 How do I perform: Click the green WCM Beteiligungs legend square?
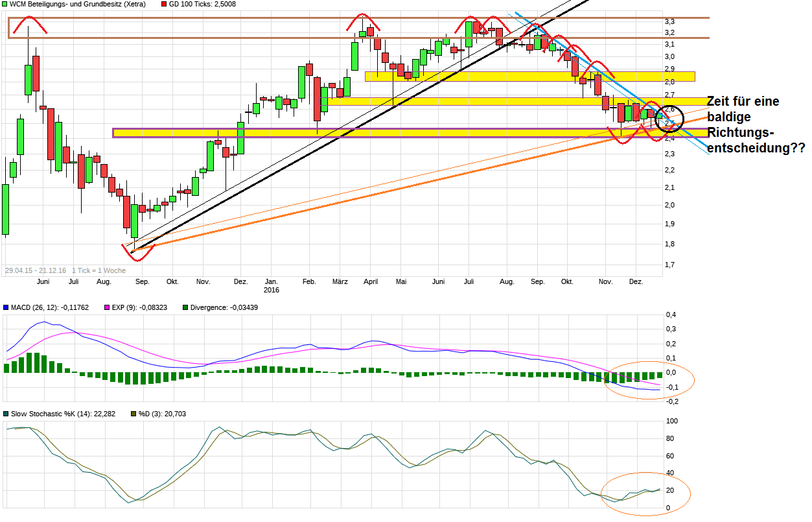(6, 4)
